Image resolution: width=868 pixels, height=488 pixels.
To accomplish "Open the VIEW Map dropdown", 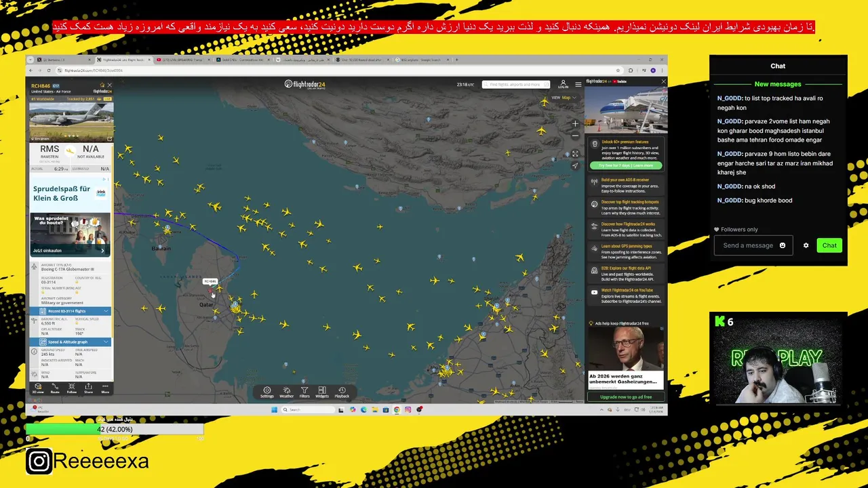I will (x=564, y=98).
